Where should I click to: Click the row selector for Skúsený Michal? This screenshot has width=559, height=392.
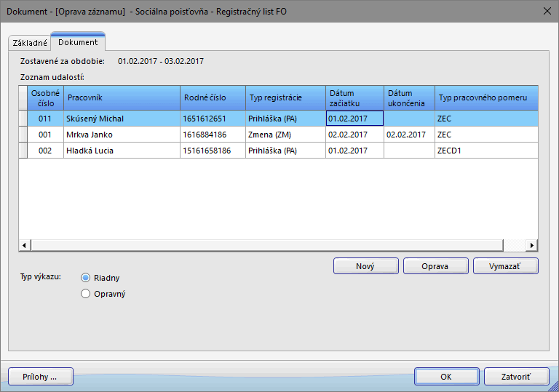tap(23, 119)
